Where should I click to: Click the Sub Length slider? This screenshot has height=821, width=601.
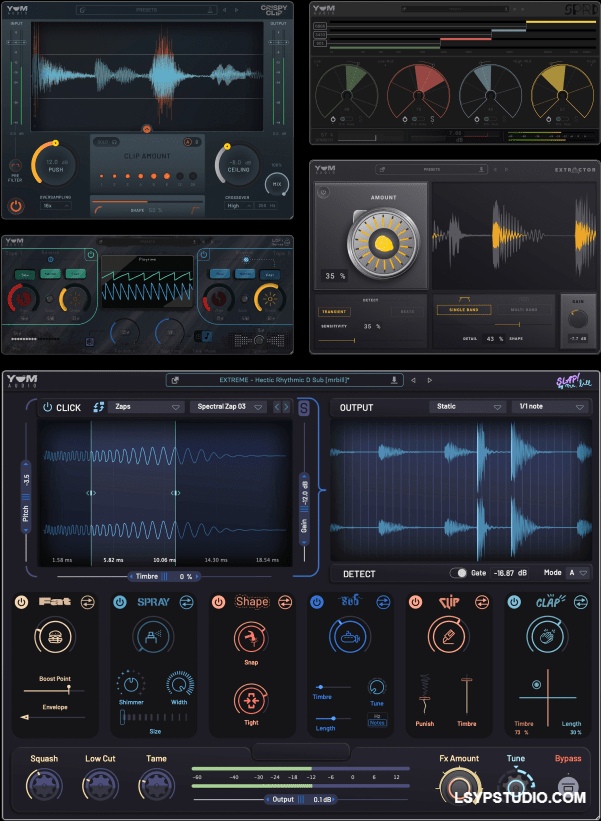[x=333, y=718]
